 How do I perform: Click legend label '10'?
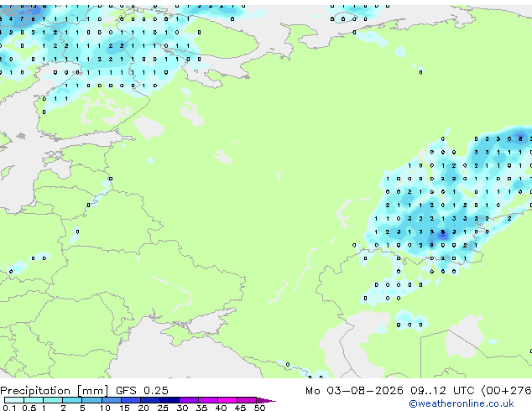coord(105,408)
